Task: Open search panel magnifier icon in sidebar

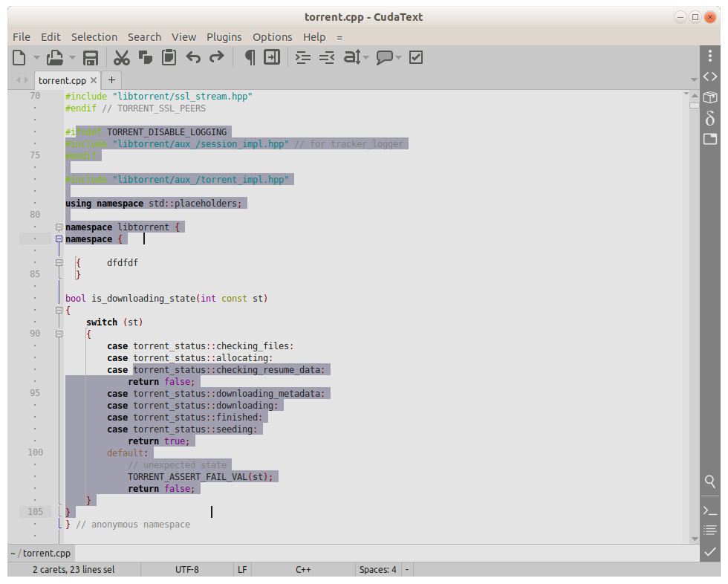Action: (x=710, y=481)
